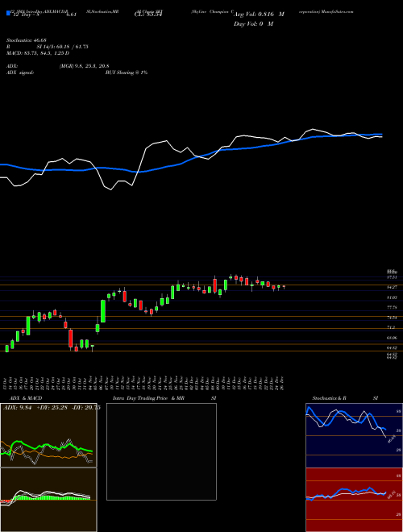The image size is (403, 532).
Task: Select the 'Avg Vol: 0.816 M' text
Action: click(x=259, y=15)
